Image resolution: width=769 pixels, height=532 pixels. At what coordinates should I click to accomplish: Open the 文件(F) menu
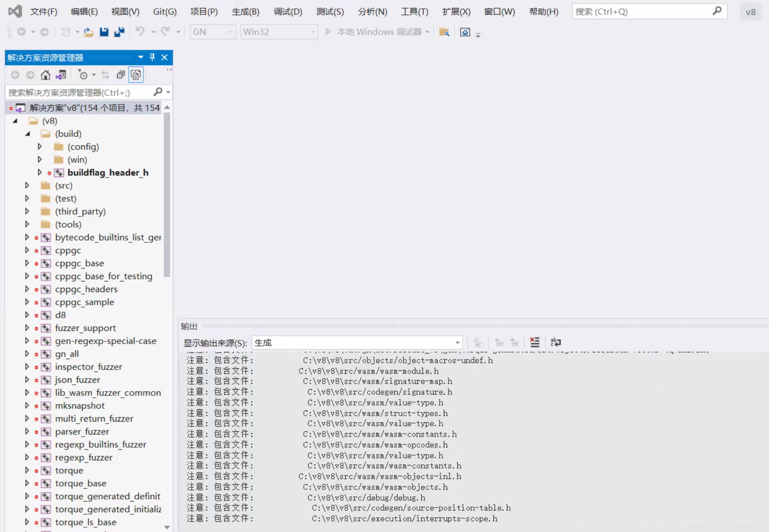[x=44, y=11]
